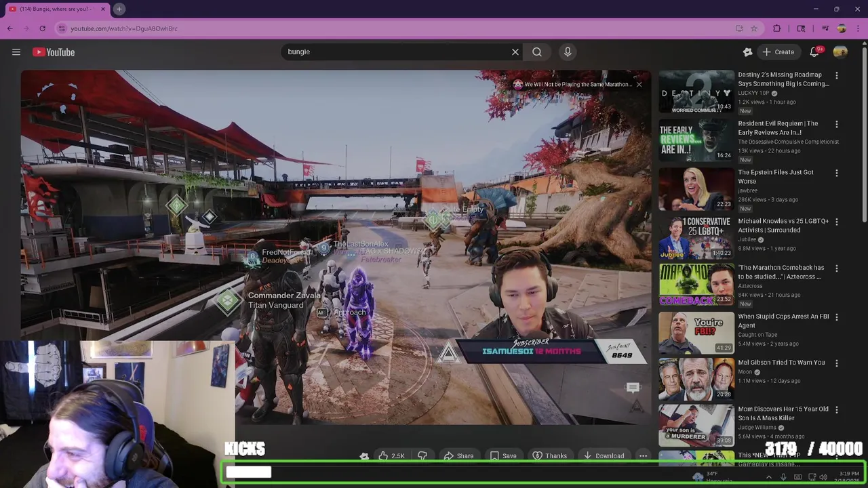Open 'Mel Gibson Tried To Warn You' title

[781, 363]
